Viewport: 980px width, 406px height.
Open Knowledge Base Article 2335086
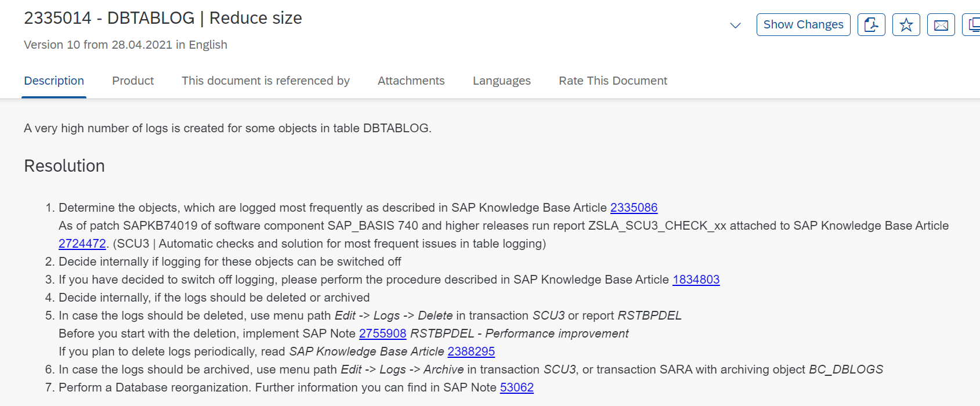point(633,207)
